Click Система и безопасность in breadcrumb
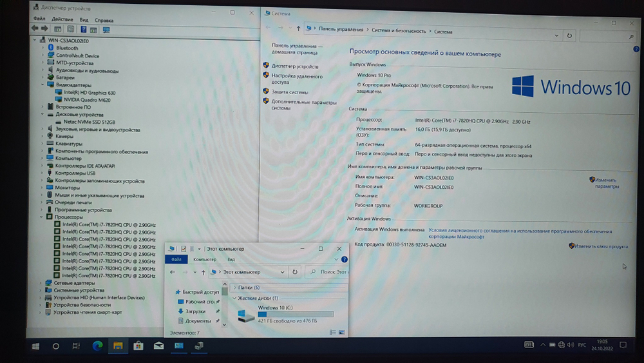Image resolution: width=644 pixels, height=363 pixels. point(399,31)
